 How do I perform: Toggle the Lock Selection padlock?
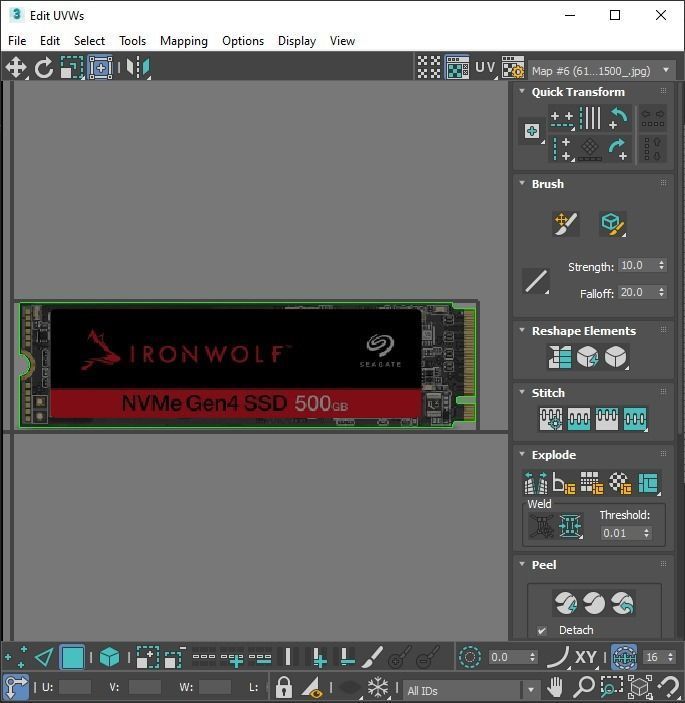[x=284, y=687]
